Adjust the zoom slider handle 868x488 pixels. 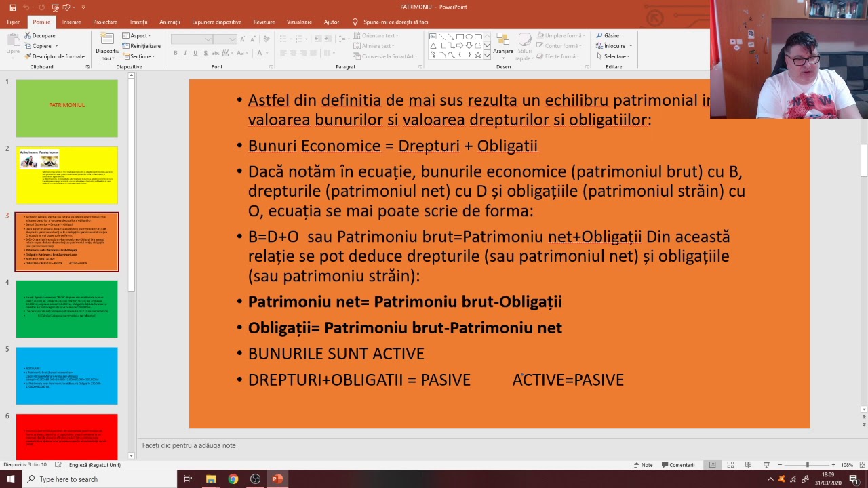tap(807, 465)
